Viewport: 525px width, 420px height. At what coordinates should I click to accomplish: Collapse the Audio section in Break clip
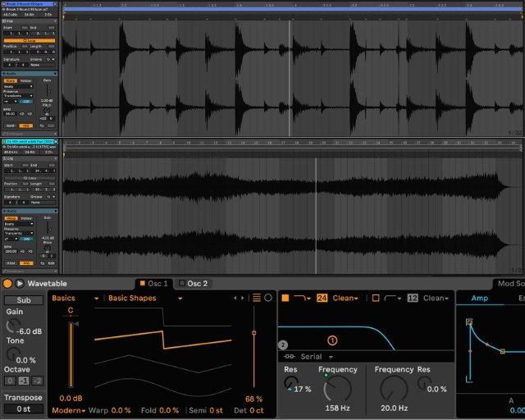click(55, 73)
